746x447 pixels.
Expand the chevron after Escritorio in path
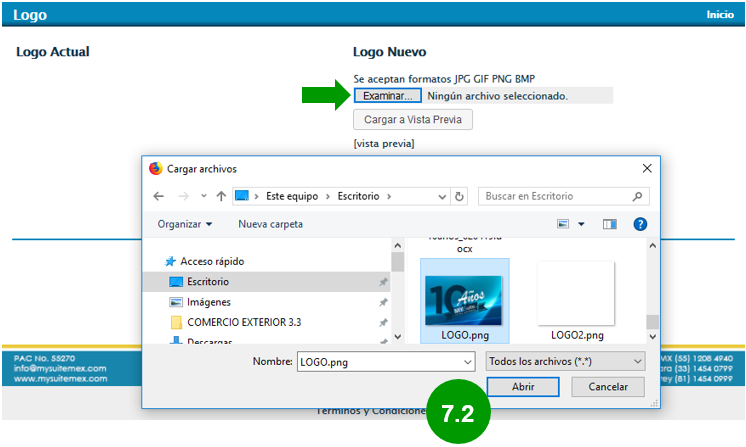[x=389, y=196]
